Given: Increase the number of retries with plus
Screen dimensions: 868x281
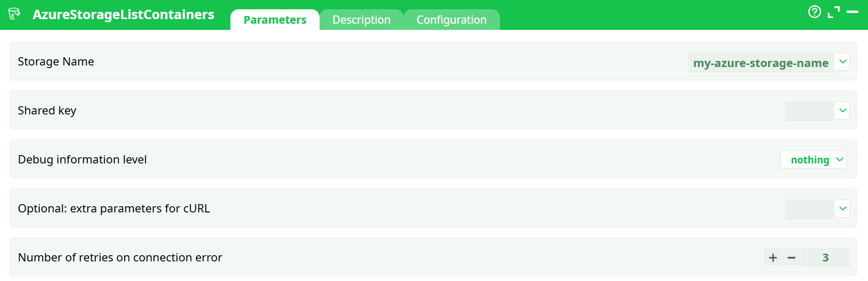Looking at the screenshot, I should tap(773, 257).
